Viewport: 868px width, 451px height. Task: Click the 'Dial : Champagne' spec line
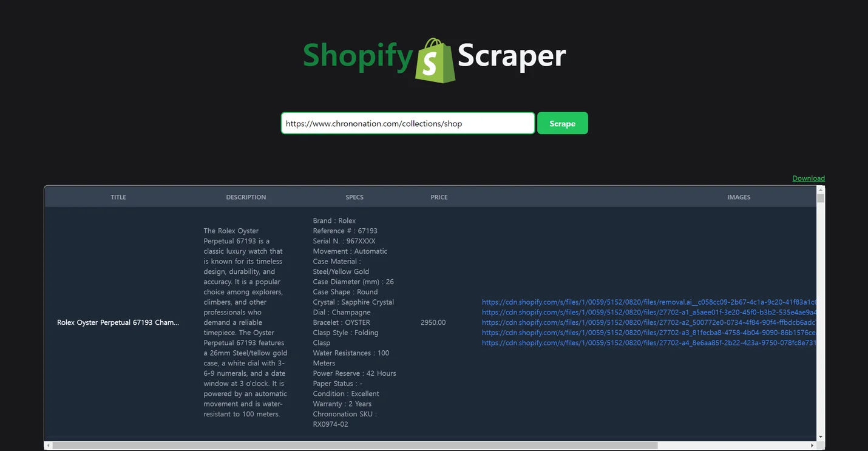point(342,312)
